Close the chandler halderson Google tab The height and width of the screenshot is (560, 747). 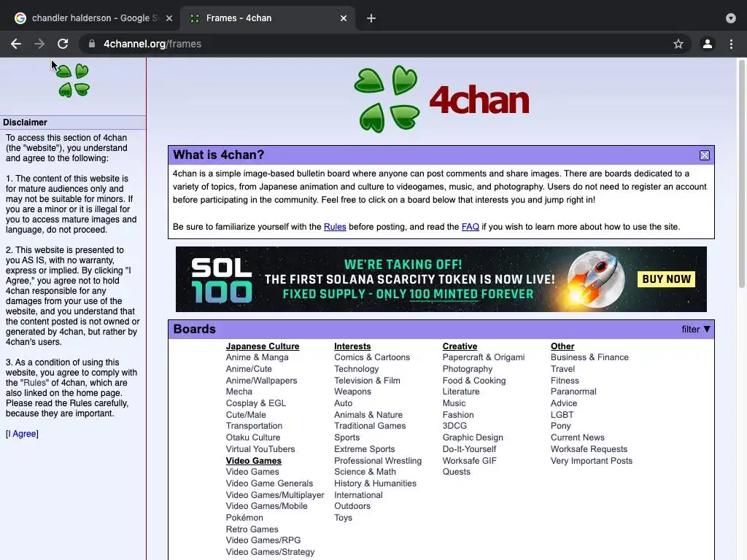[169, 18]
